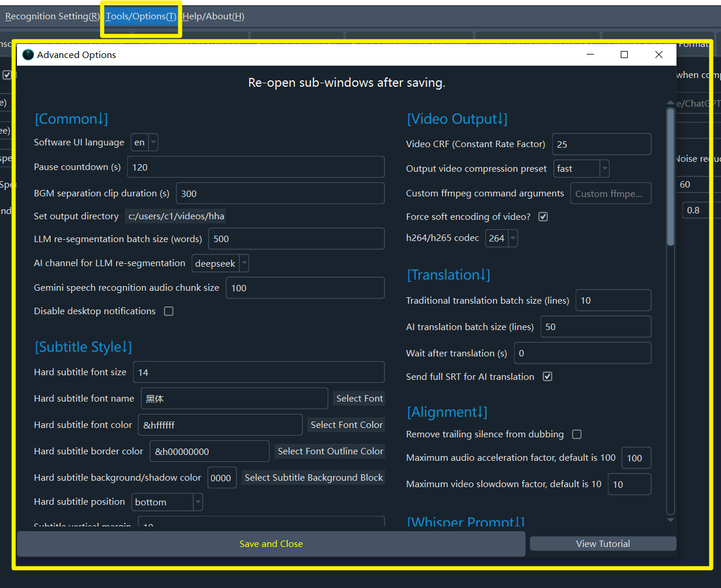Click the View Tutorial button
This screenshot has width=721, height=588.
pos(603,544)
